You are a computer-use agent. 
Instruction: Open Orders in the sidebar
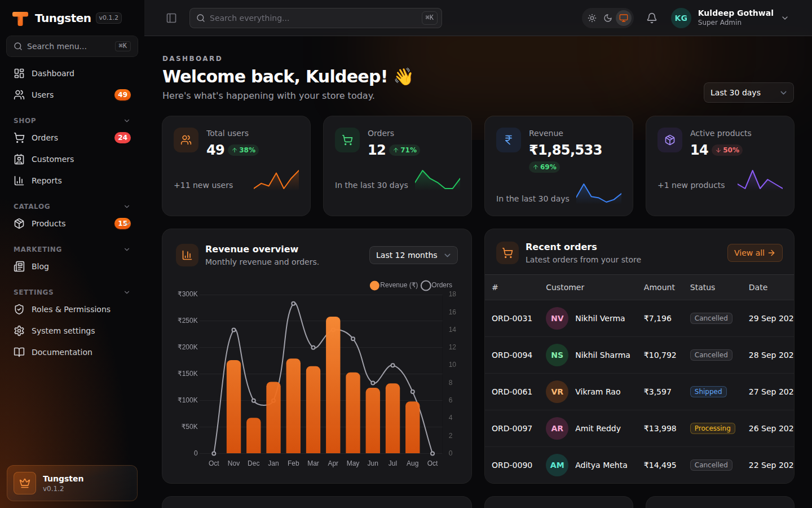tap(72, 138)
